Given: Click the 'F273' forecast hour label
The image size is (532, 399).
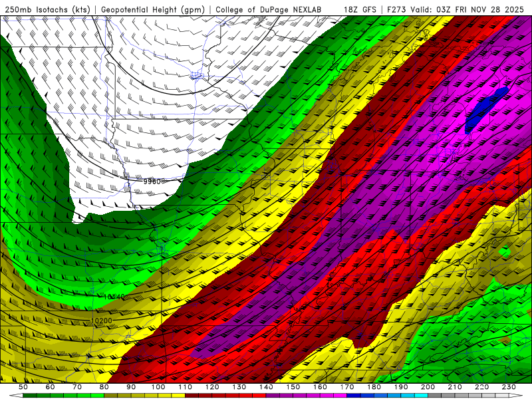Looking at the screenshot, I should pos(397,10).
